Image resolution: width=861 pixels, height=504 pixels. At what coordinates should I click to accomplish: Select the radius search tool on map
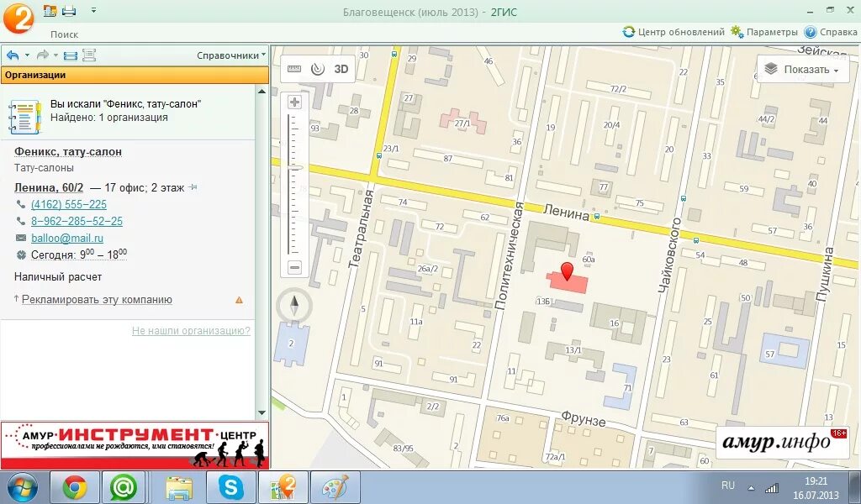317,69
